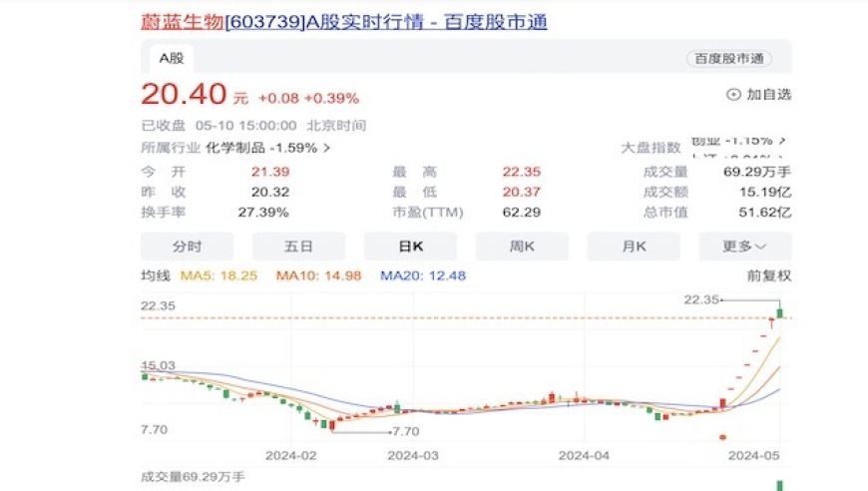
Task: Click the 2024-05 date axis label
Action: [754, 456]
